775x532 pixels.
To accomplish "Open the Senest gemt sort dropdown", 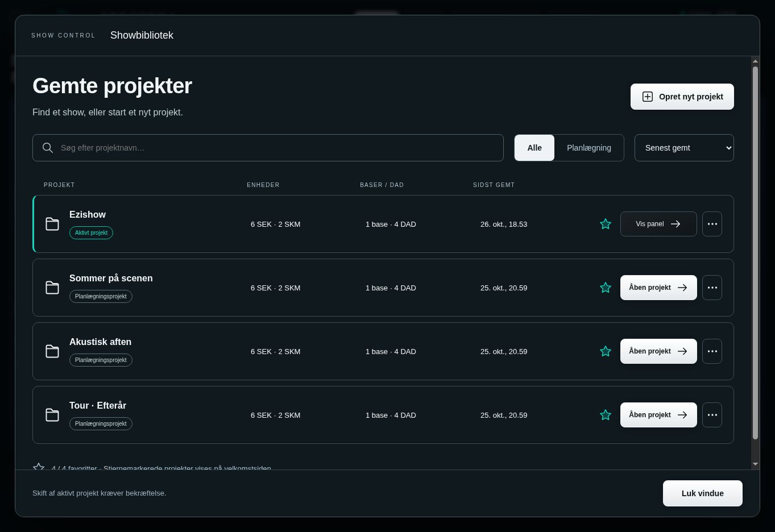I will tap(684, 148).
